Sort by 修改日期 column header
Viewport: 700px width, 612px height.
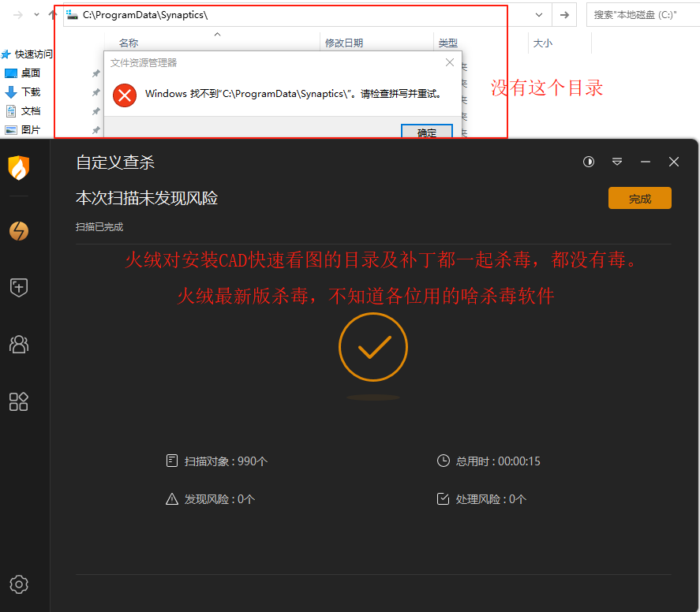pyautogui.click(x=344, y=43)
